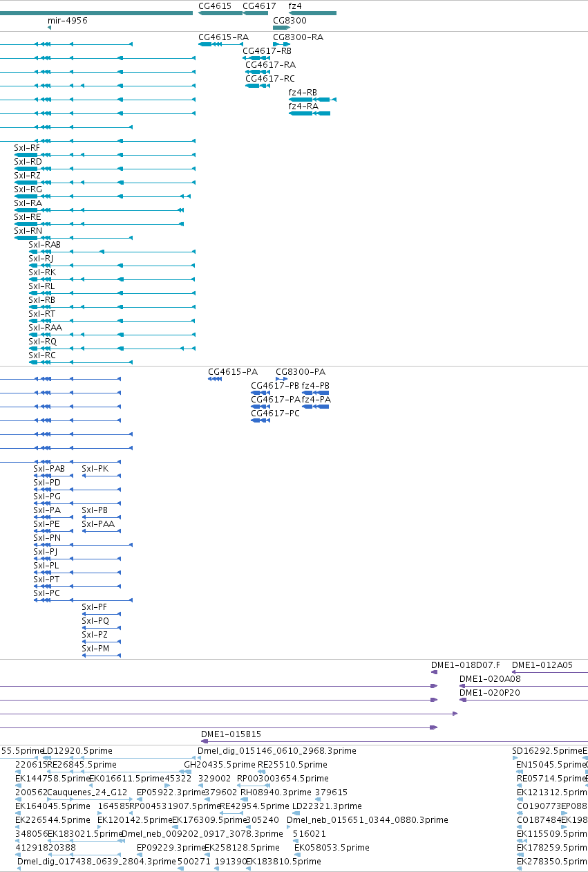Click the Sxl-PT protein label
The image size is (588, 872).
click(x=46, y=579)
